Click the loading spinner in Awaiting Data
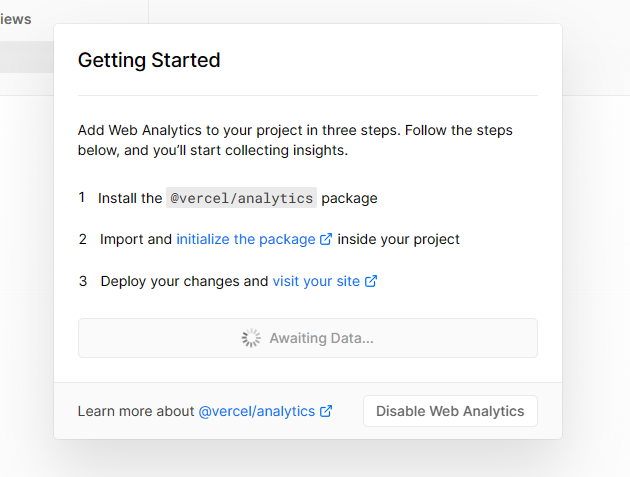This screenshot has height=477, width=630. [x=251, y=338]
